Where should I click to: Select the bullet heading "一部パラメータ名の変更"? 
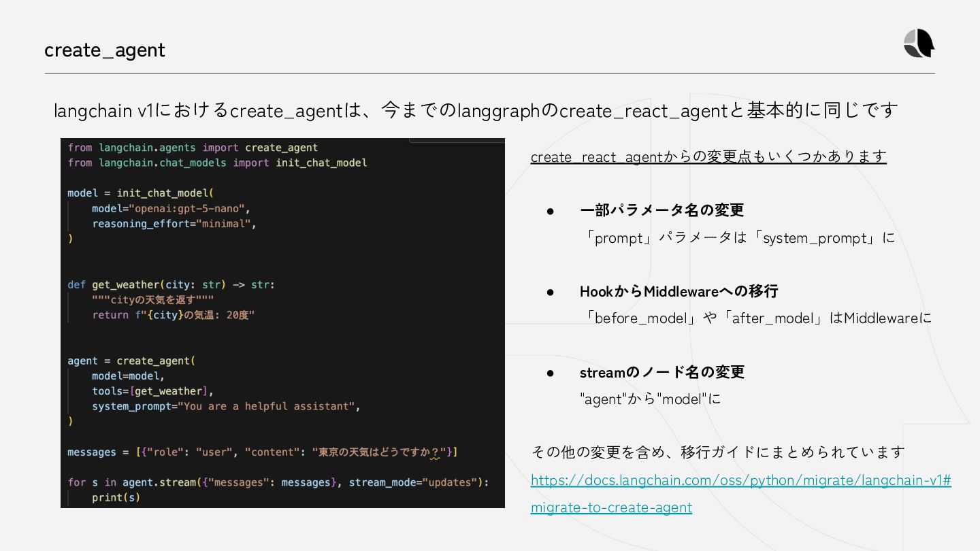(661, 210)
